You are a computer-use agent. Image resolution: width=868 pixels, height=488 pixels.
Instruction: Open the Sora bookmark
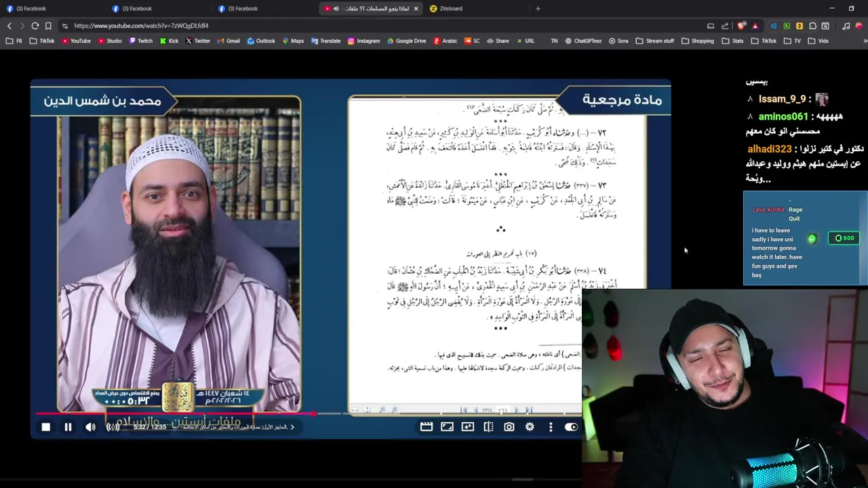pos(618,41)
